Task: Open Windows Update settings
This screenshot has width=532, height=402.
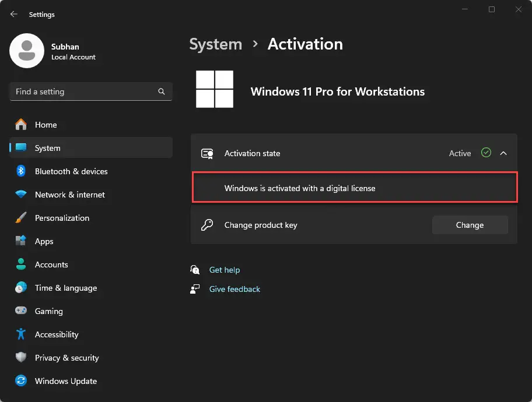Action: pyautogui.click(x=65, y=381)
